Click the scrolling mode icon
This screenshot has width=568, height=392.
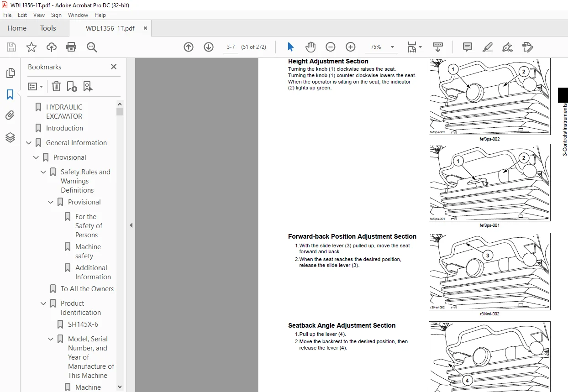438,47
